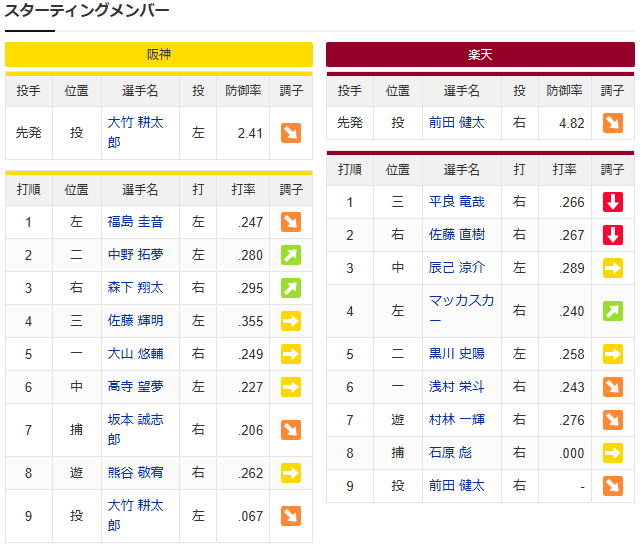Image resolution: width=640 pixels, height=548 pixels.
Task: Open 大竹 耕太郎 link in batting order
Action: point(136,516)
